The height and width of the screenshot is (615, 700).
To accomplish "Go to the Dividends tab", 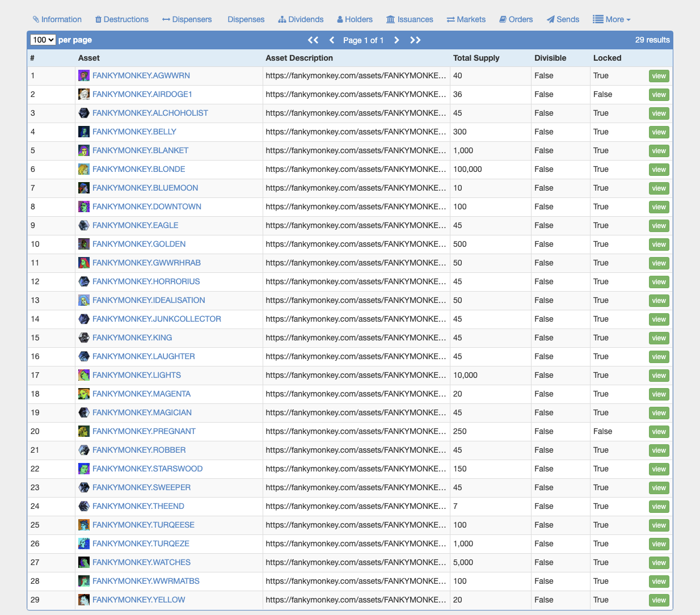I will coord(301,19).
